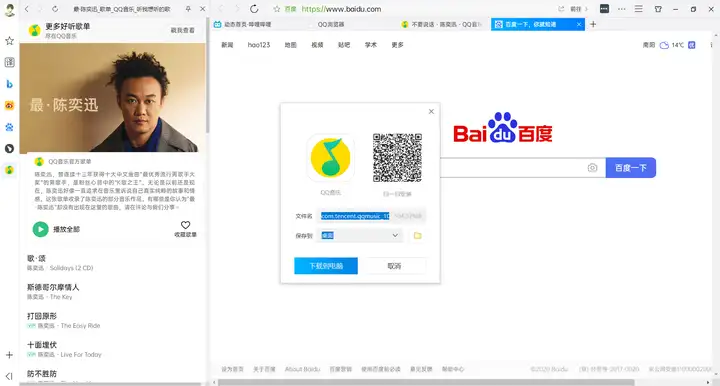Open the dark round icon in the sidebar
This screenshot has width=720, height=386.
[9, 149]
